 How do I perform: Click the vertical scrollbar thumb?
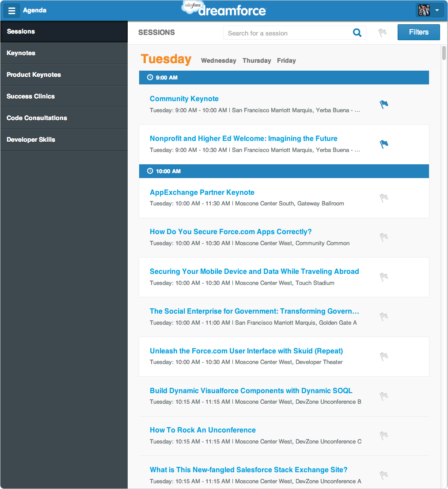tap(444, 53)
